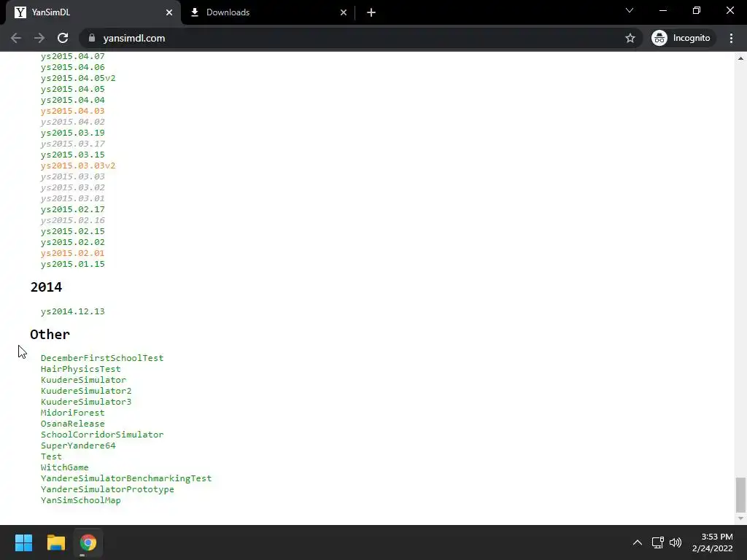
Task: Click the Chrome taskbar icon
Action: pyautogui.click(x=88, y=542)
